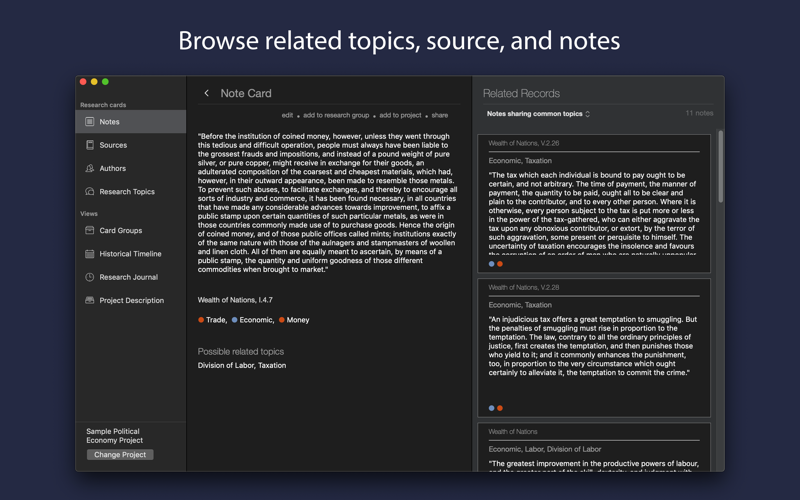Click the Sources book icon

click(90, 145)
